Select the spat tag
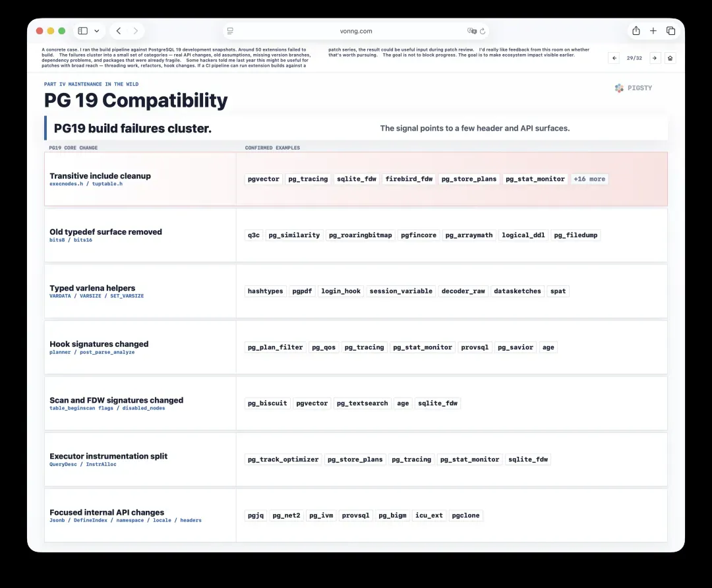The width and height of the screenshot is (712, 588). 558,291
